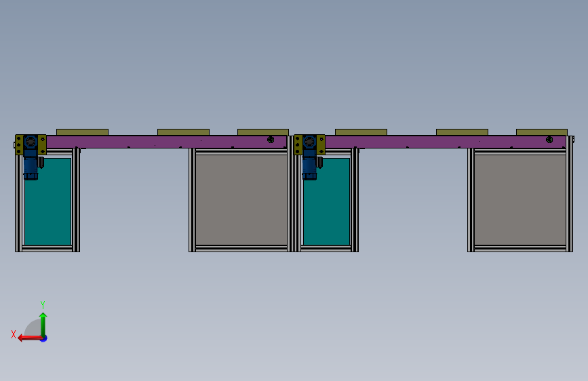
Task: Click the red X axis arrow of the triad
Action: 29,338
